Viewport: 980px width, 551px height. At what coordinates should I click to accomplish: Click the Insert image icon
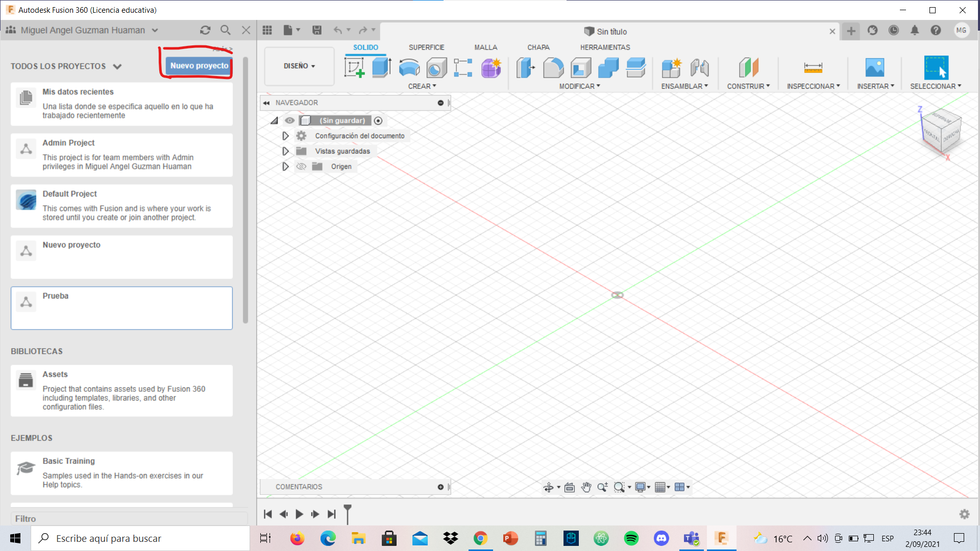[875, 67]
